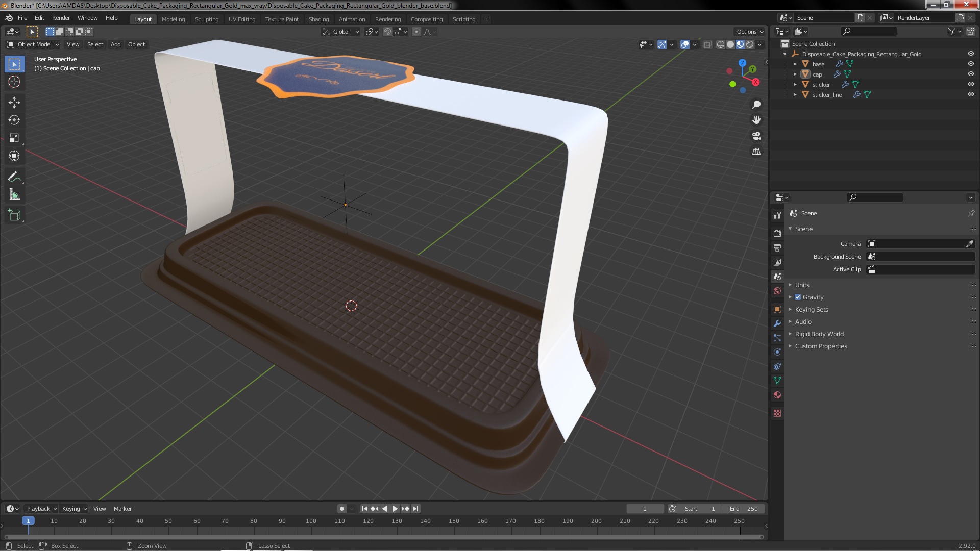Click the End frame field showing 250

[744, 509]
